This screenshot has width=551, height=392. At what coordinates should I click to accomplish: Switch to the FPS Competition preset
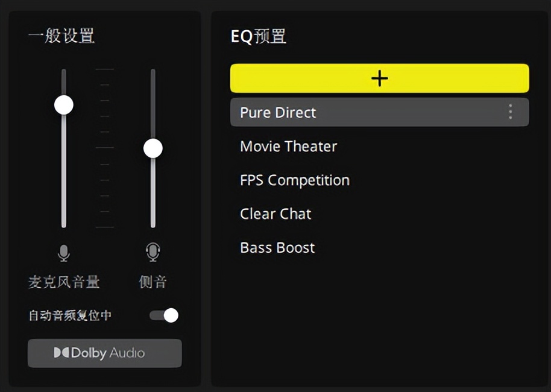(x=294, y=180)
